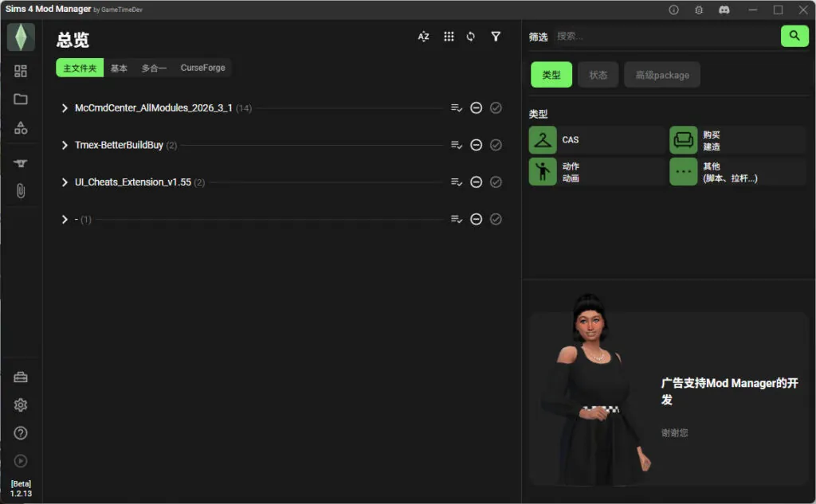Select Tmex-BetterBuildBuy folder name
The height and width of the screenshot is (504, 816).
pyautogui.click(x=119, y=145)
